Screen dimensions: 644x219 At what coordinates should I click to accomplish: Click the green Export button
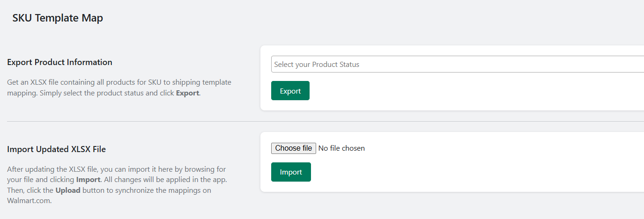pos(290,91)
